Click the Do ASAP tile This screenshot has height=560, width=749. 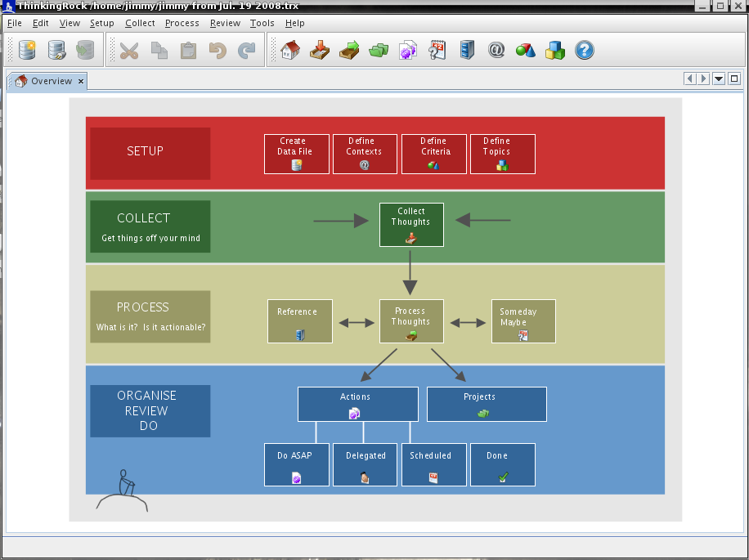(x=297, y=464)
